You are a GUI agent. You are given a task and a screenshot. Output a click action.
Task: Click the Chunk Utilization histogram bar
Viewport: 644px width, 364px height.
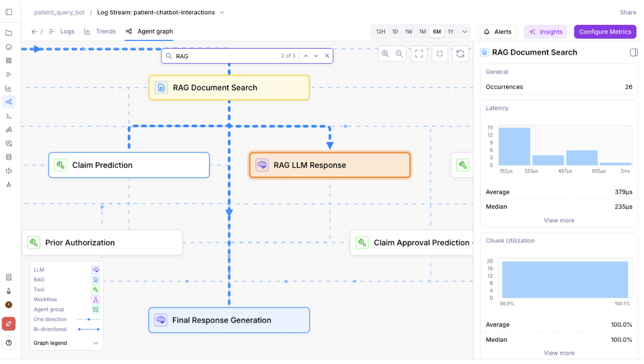click(x=565, y=280)
